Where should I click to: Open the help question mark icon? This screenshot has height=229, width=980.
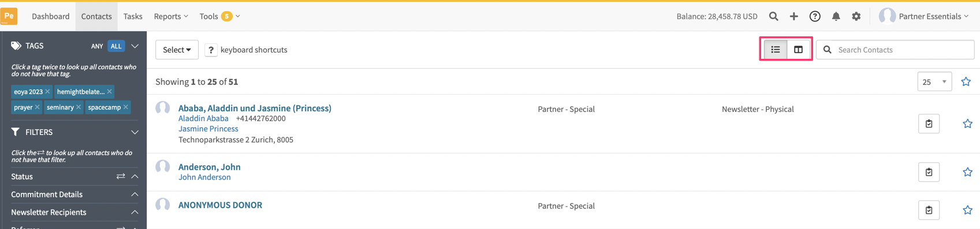pyautogui.click(x=815, y=16)
